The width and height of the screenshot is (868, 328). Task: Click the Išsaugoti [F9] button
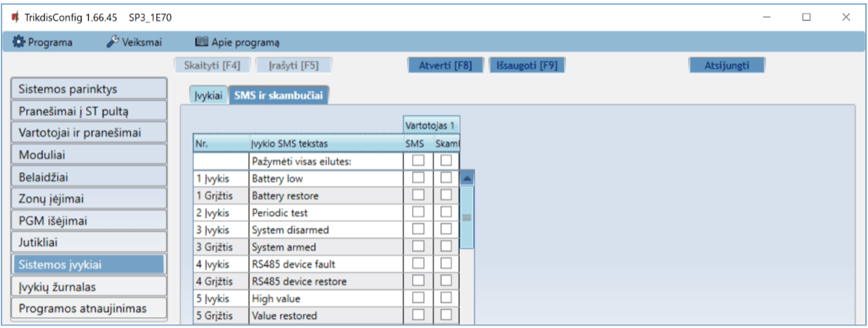click(x=527, y=65)
